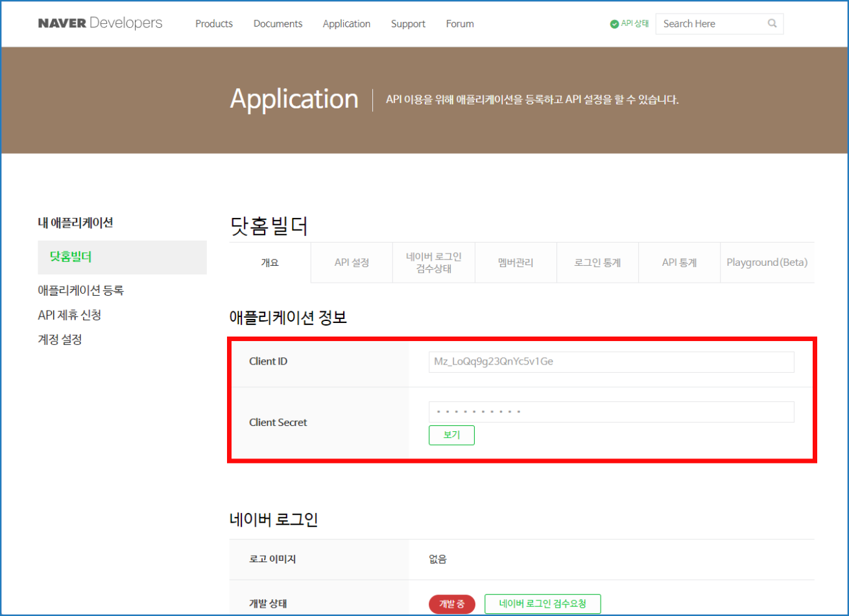
Task: Select 닷홈빌더 in the sidebar
Action: [71, 257]
